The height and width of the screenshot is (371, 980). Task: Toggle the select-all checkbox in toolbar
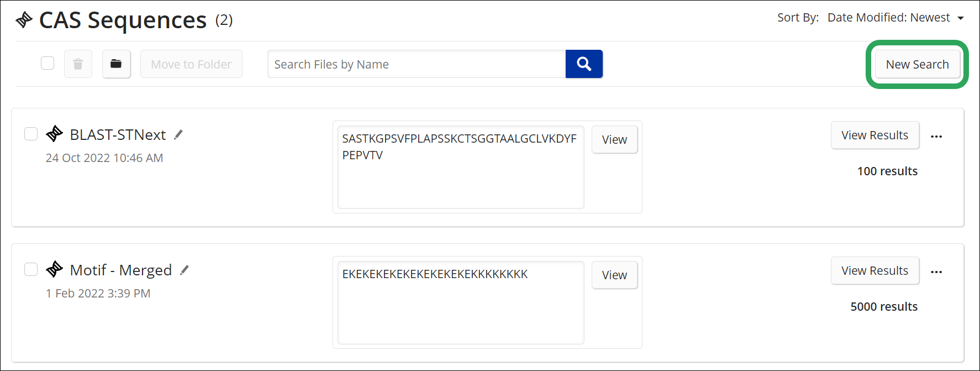pos(48,63)
